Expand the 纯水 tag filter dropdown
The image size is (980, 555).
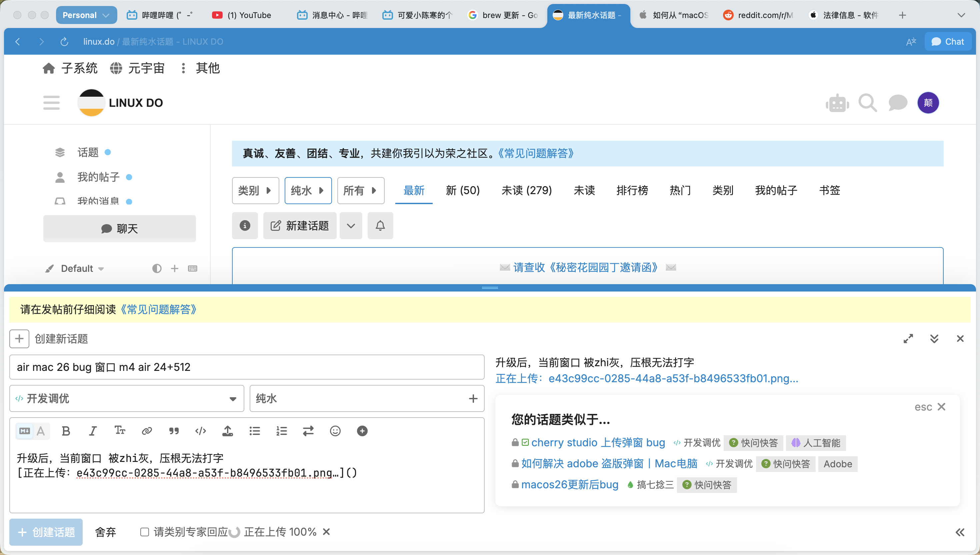coord(308,190)
